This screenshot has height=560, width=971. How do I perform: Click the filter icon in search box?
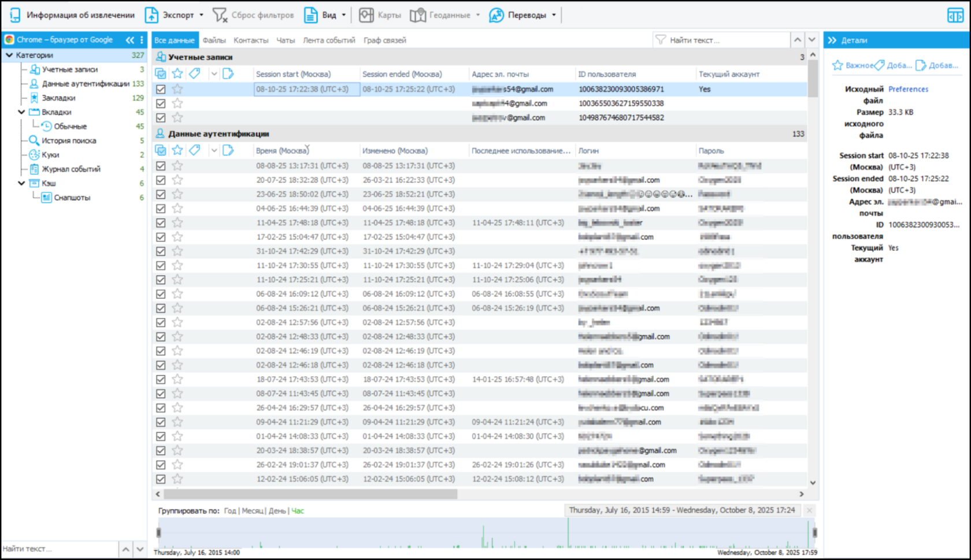[661, 40]
